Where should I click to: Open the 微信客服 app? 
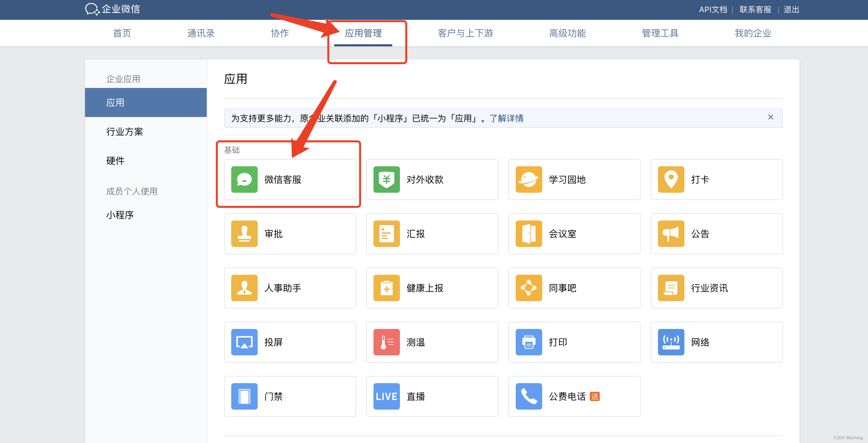coord(289,180)
